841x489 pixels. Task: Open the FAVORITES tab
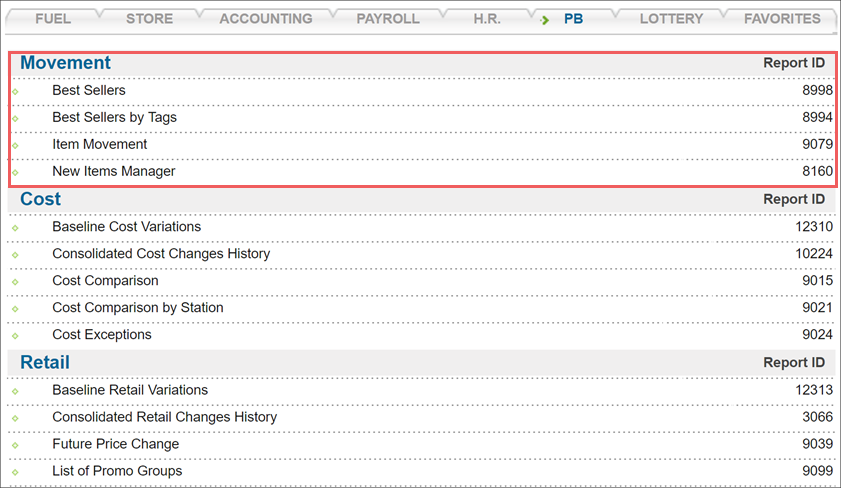point(782,19)
